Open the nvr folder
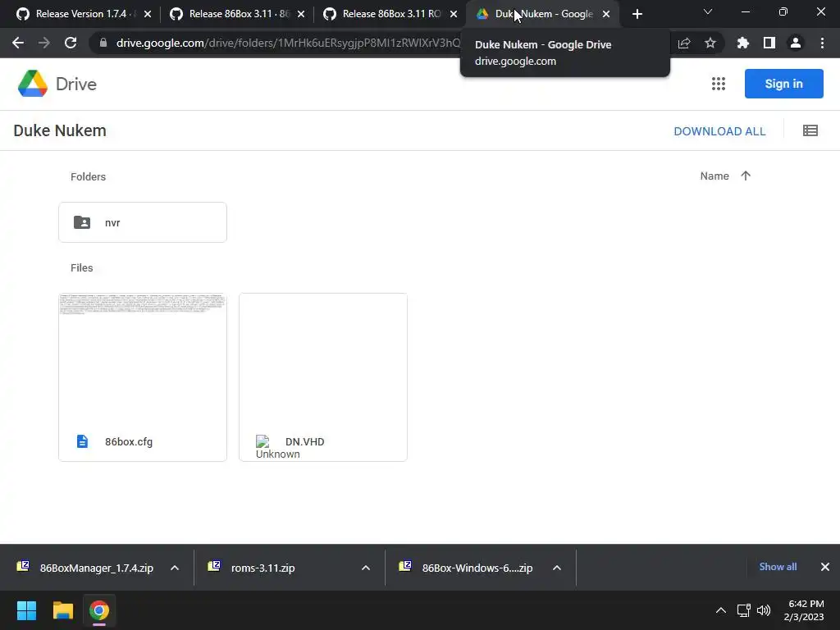This screenshot has width=840, height=630. (143, 222)
